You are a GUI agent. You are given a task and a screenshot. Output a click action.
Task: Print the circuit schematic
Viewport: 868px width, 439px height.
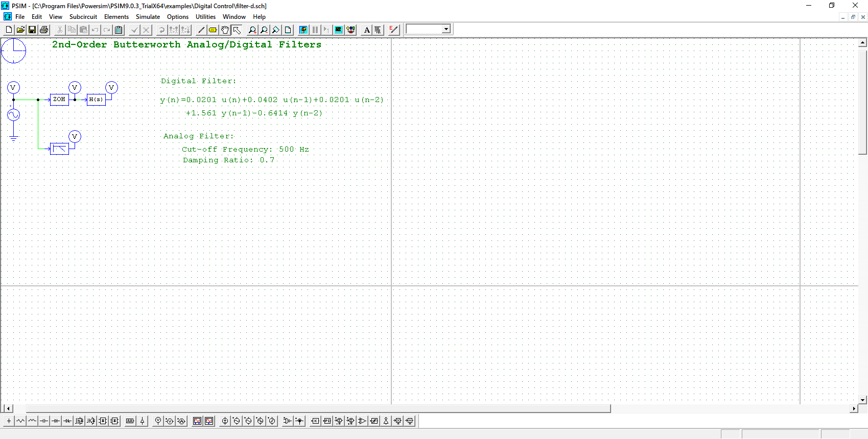[x=44, y=30]
